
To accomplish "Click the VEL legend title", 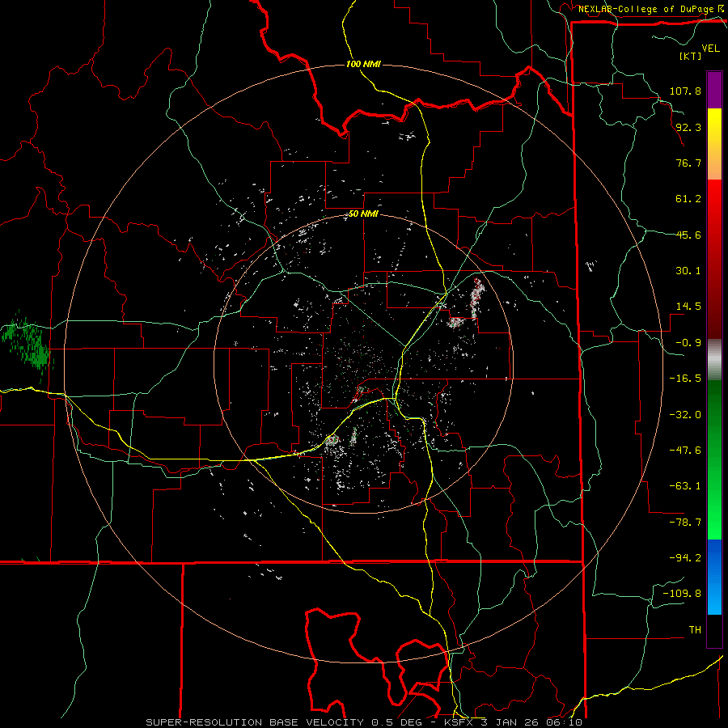I will [711, 48].
